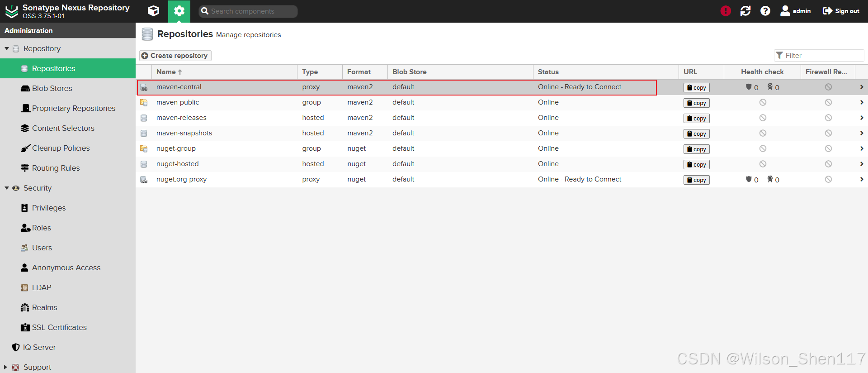Open Cleanup Policies menu item
The image size is (868, 373).
(68, 148)
